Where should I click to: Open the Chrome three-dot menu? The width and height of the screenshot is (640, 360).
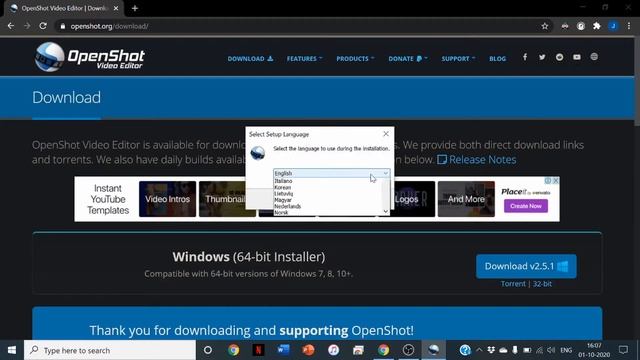629,26
